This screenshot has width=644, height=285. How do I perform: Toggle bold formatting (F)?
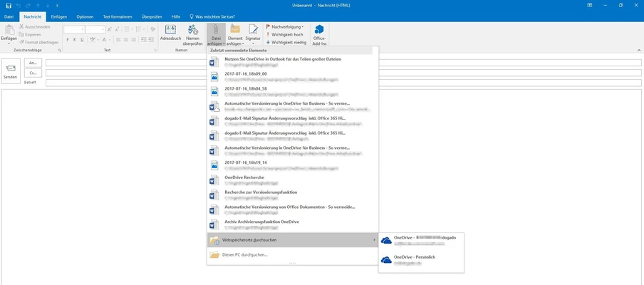coord(68,40)
